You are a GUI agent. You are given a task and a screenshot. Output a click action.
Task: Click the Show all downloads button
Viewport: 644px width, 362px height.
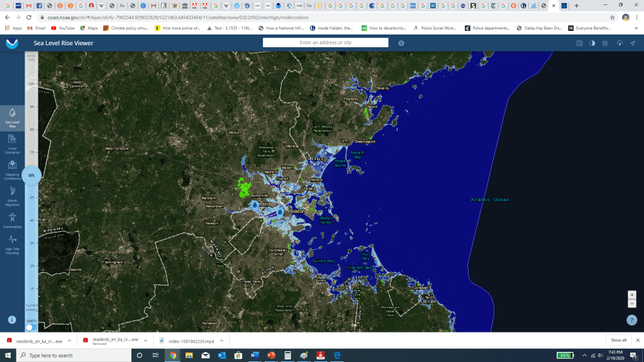618,341
